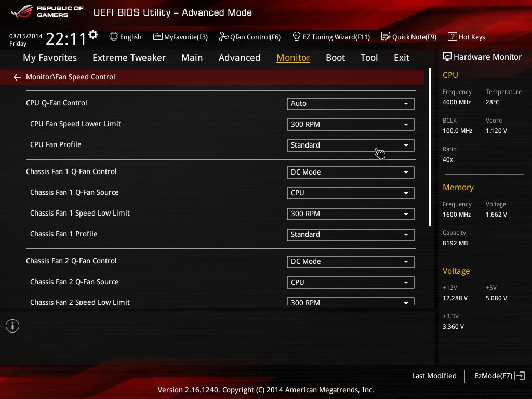Image resolution: width=532 pixels, height=399 pixels.
Task: Open Chassis Fan 1 Speed Low Limit dropdown
Action: [x=351, y=214]
